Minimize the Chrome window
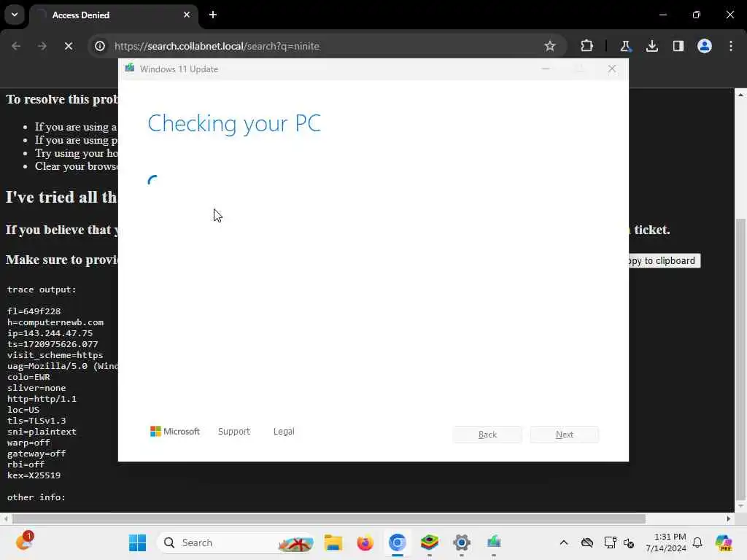This screenshot has height=560, width=747. [x=663, y=15]
